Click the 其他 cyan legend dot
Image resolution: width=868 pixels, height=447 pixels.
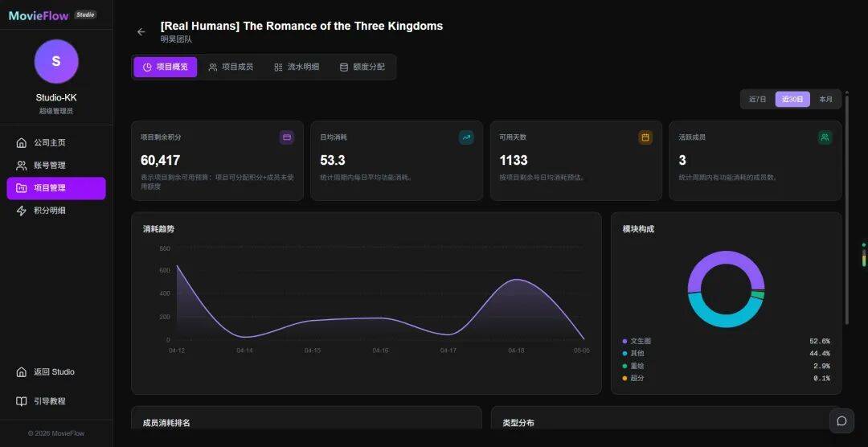tap(625, 354)
